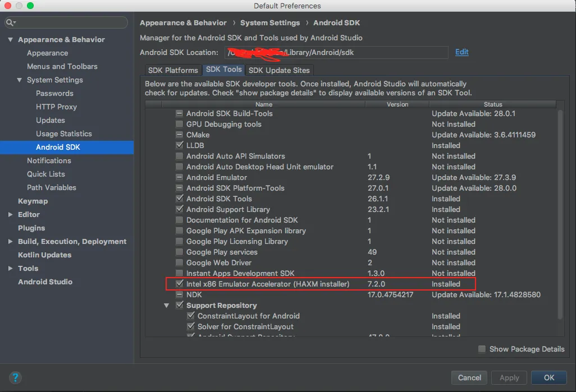Switch to the SDK Platforms tab
The height and width of the screenshot is (392, 576).
pos(173,70)
